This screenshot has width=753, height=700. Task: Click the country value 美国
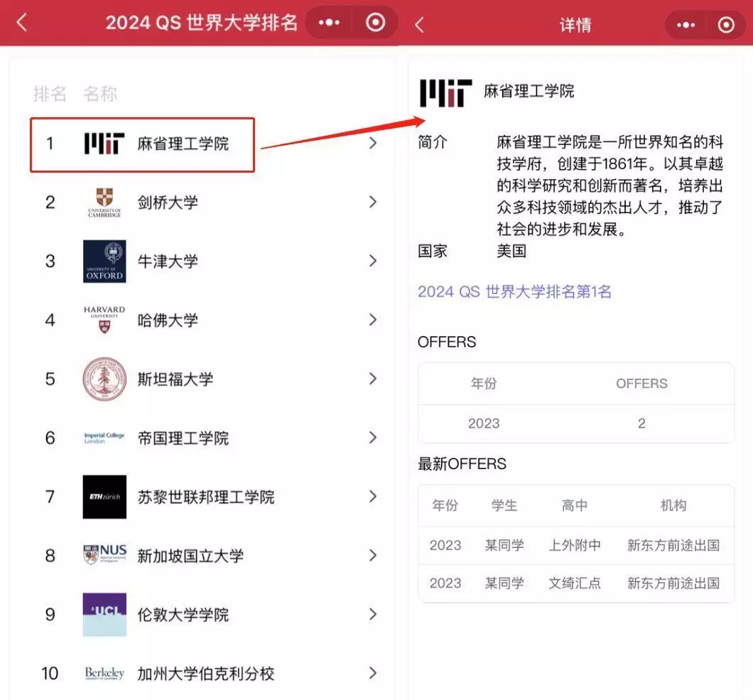pyautogui.click(x=511, y=251)
